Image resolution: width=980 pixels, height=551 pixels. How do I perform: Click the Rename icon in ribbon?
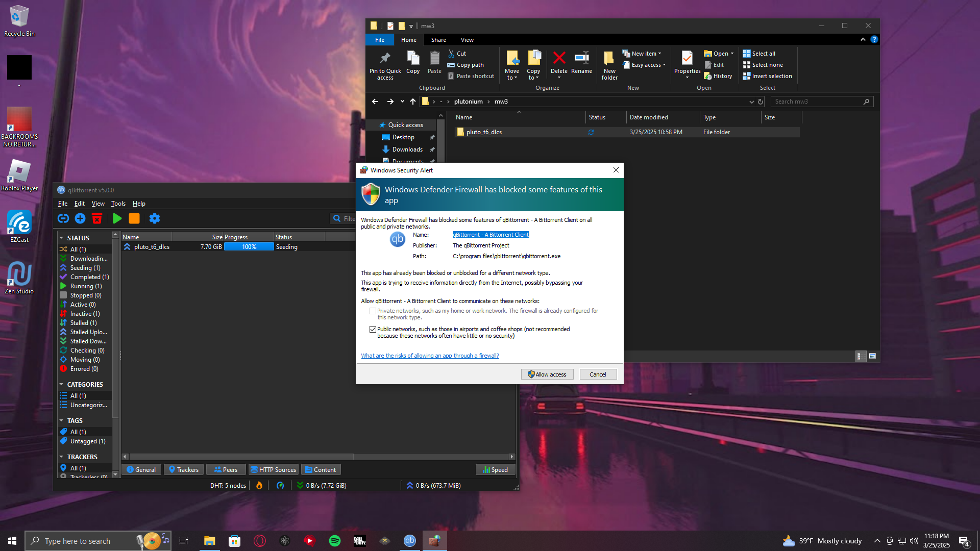[581, 58]
